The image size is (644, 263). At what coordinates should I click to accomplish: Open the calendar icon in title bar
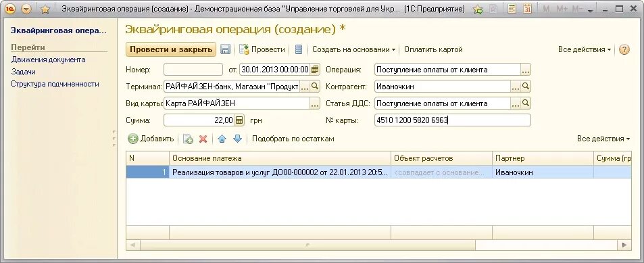527,9
